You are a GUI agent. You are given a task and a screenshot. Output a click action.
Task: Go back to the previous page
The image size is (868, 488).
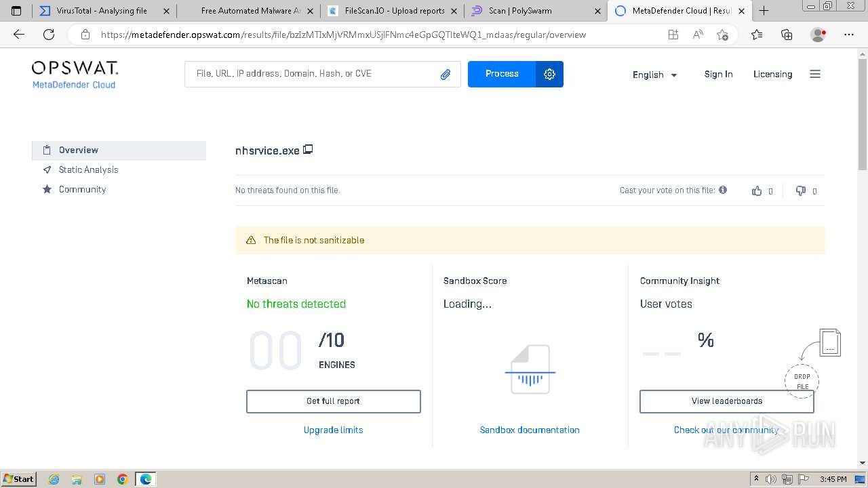[x=19, y=35]
